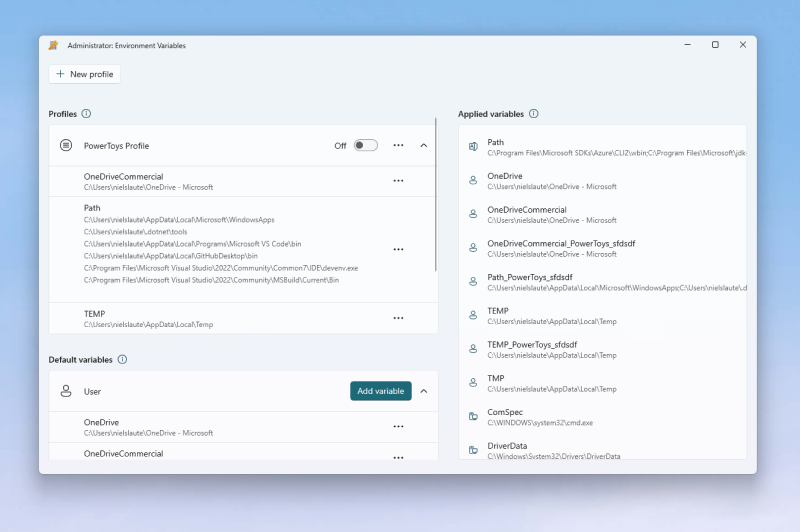Click the info icon next to Profiles
This screenshot has width=800, height=532.
(x=86, y=114)
